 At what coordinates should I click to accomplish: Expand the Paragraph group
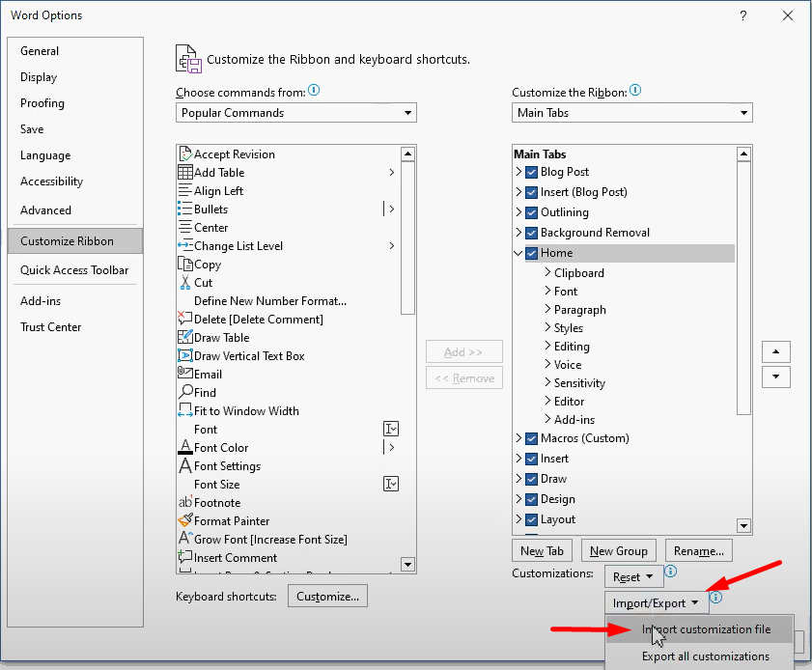coord(547,309)
